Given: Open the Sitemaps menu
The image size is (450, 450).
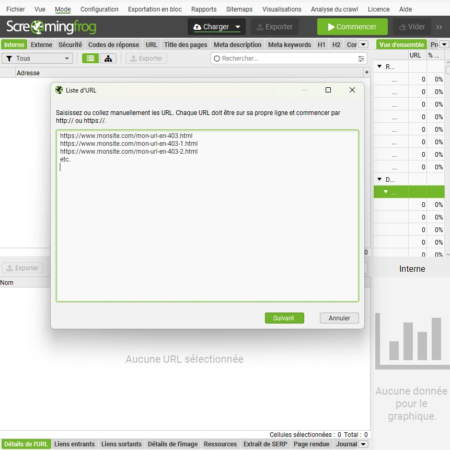Looking at the screenshot, I should click(239, 9).
